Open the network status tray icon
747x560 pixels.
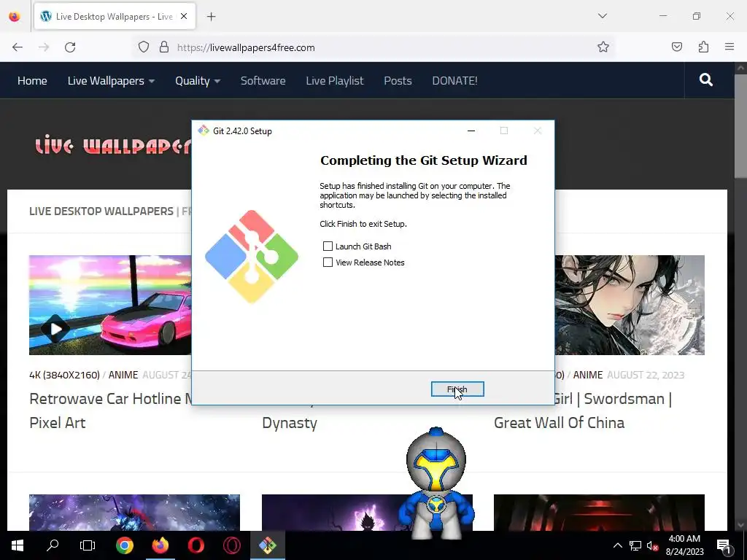point(635,545)
